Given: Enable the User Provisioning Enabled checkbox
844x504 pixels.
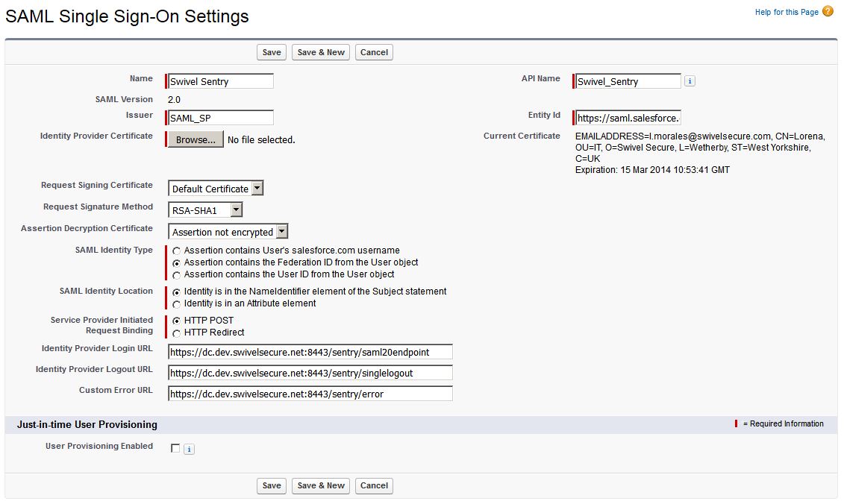Looking at the screenshot, I should pyautogui.click(x=175, y=448).
